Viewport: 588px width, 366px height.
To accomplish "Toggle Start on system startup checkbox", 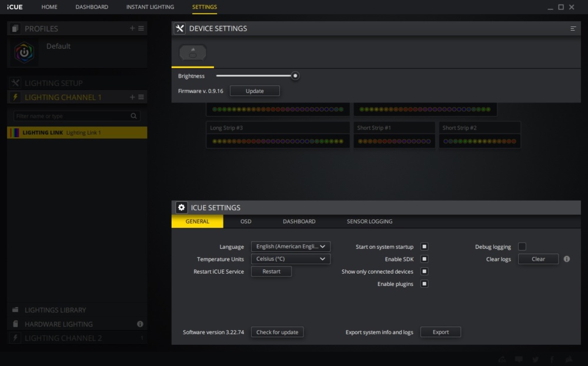I will coord(424,246).
